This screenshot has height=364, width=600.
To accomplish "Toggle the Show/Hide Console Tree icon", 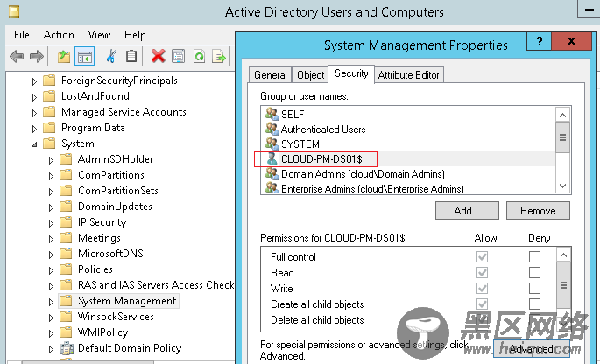I will coord(85,57).
